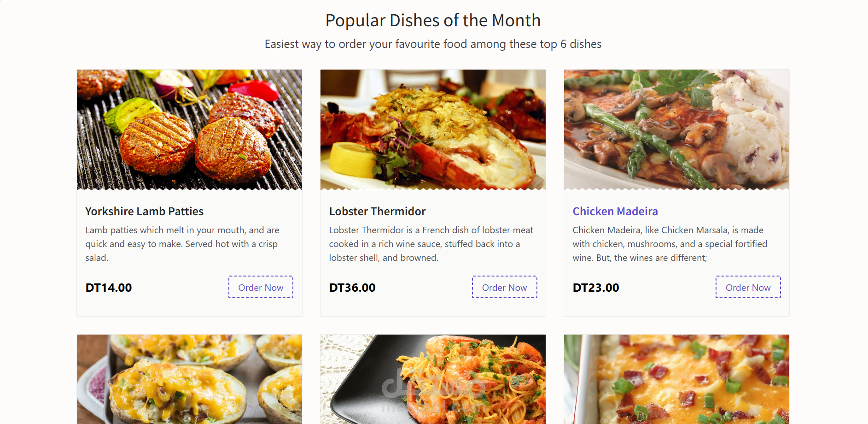Select the DT14.00 price label

tap(109, 288)
